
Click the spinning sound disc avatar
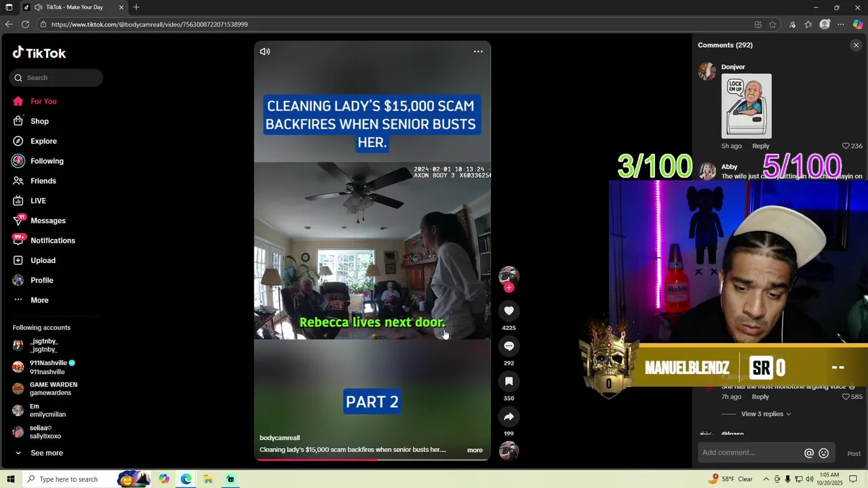click(509, 451)
